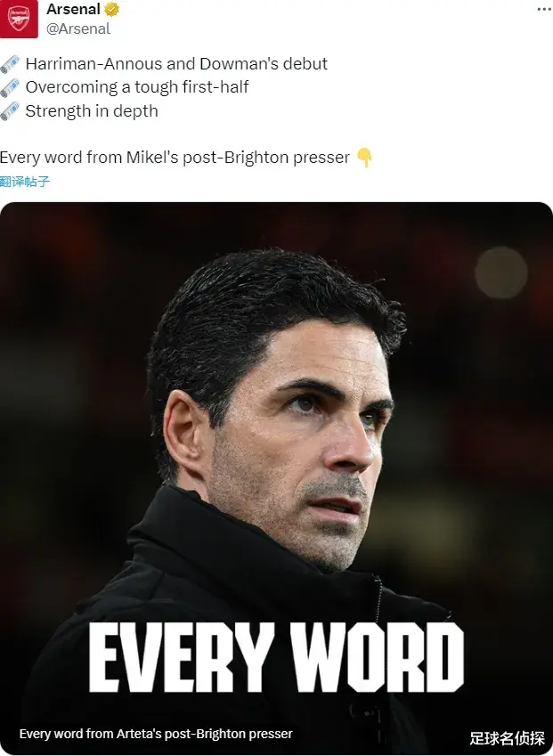Open the three-dot more options menu

pos(544,9)
